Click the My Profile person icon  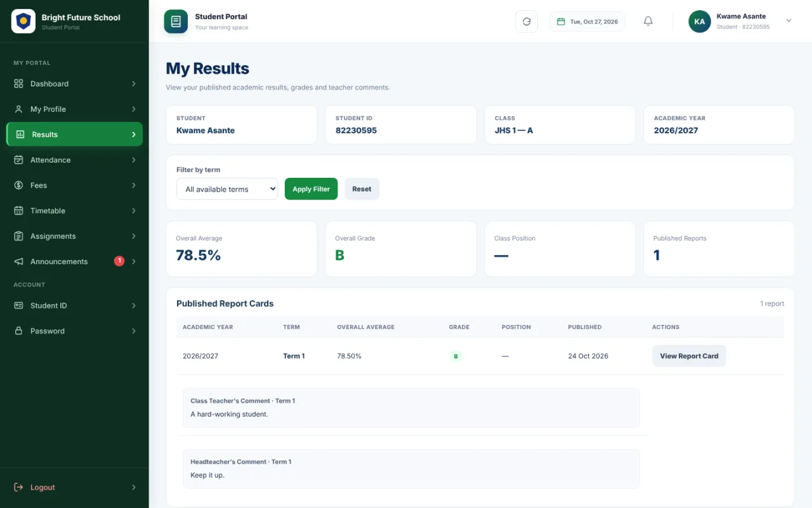[x=18, y=109]
